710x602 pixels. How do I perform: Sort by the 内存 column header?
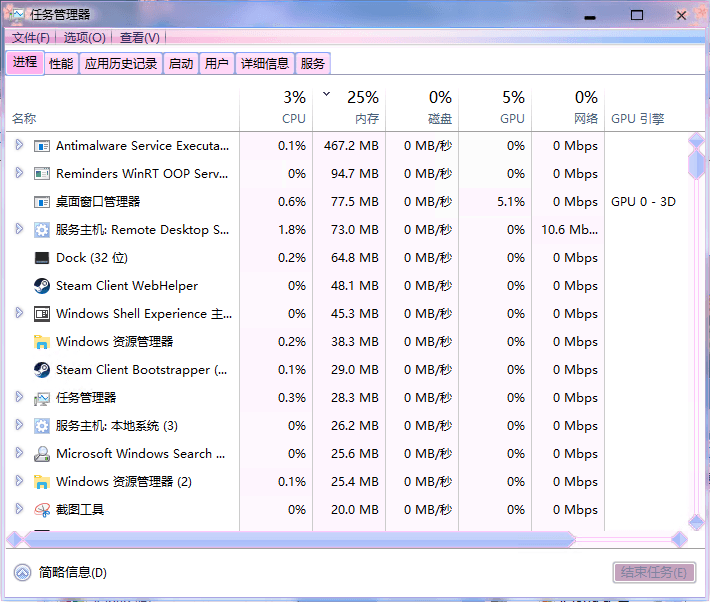349,108
